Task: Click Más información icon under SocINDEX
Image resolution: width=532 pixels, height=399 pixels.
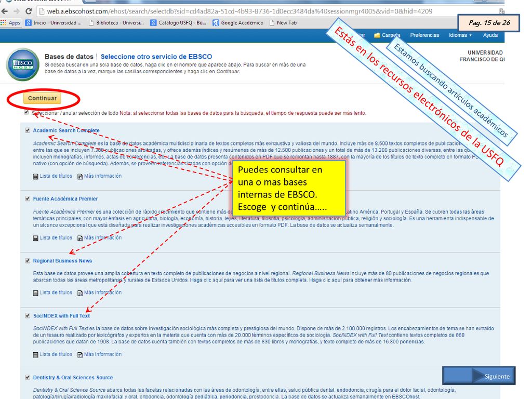Action: [80, 354]
